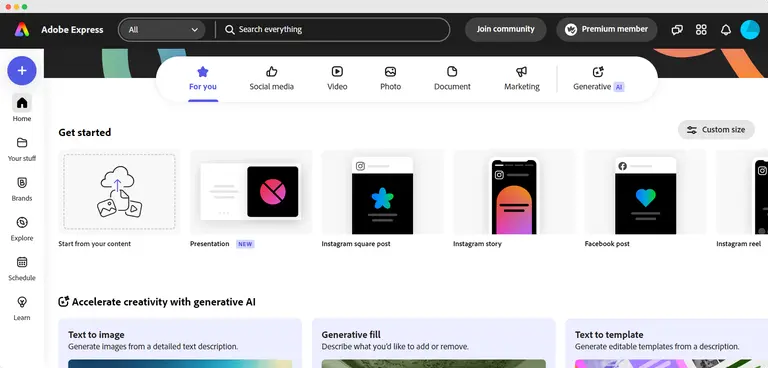This screenshot has height=368, width=768.
Task: Click Accelerate creativity with generative AI heading
Action: pos(164,302)
